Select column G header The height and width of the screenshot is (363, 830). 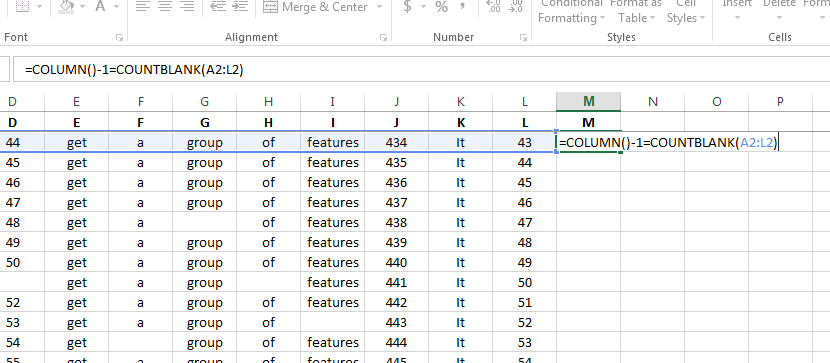tap(204, 102)
